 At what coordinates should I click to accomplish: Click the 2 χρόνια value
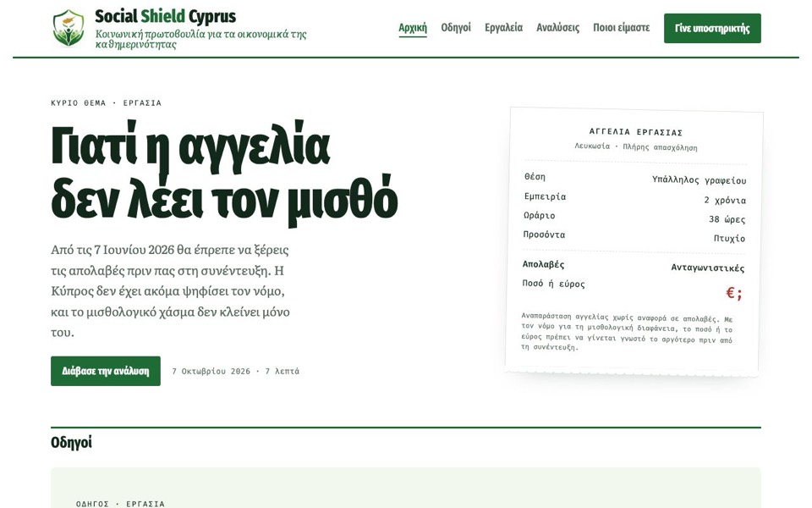click(x=725, y=200)
